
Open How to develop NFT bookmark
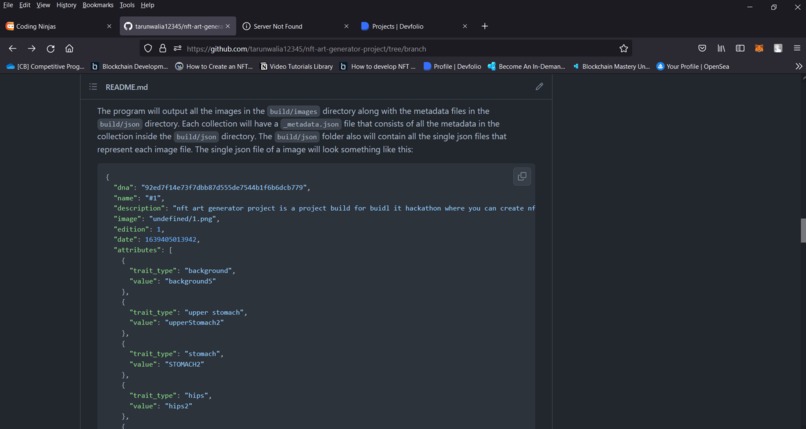pyautogui.click(x=378, y=66)
